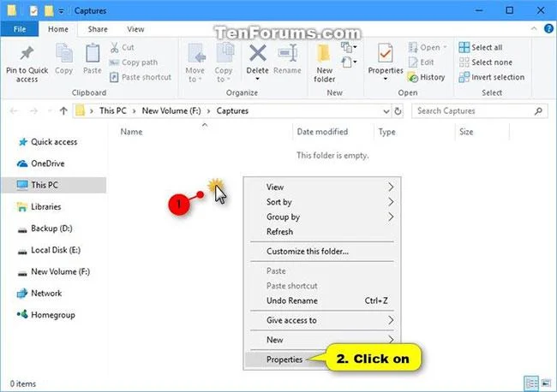
Task: Click Pin to Quick access icon
Action: click(x=27, y=54)
